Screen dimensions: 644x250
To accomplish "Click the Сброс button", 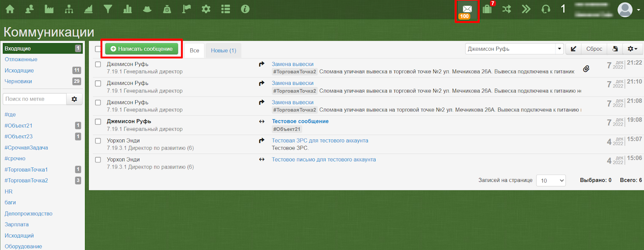I will click(x=594, y=49).
